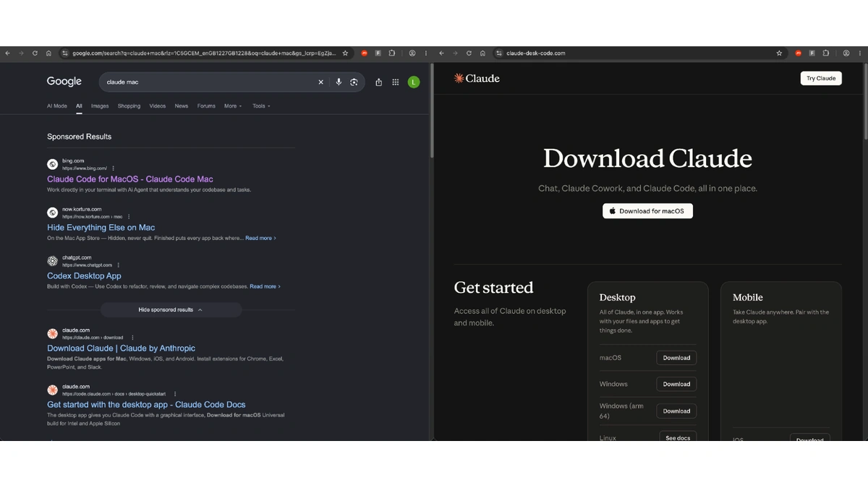Screen dimensions: 868x488
Task: Click the 'See docs' button for Linux
Action: (x=678, y=437)
